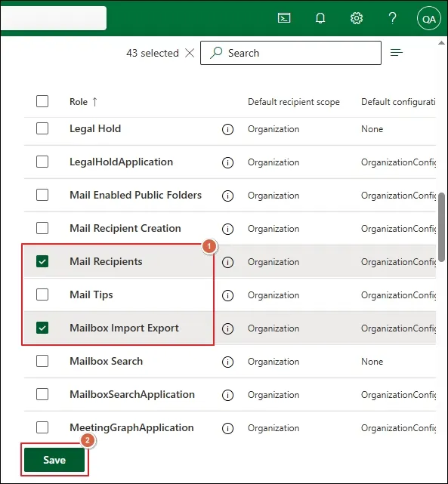Open QA account avatar

(428, 19)
